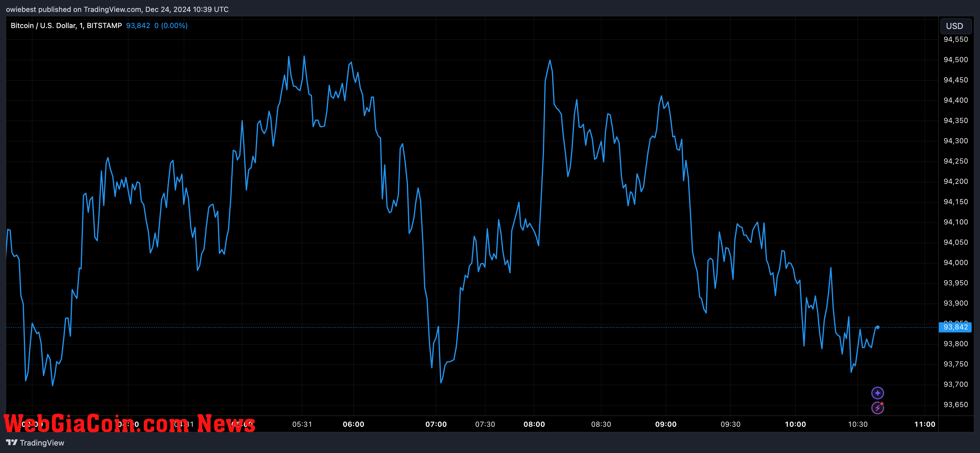Click the purple lightning bolt circle icon

(x=877, y=408)
